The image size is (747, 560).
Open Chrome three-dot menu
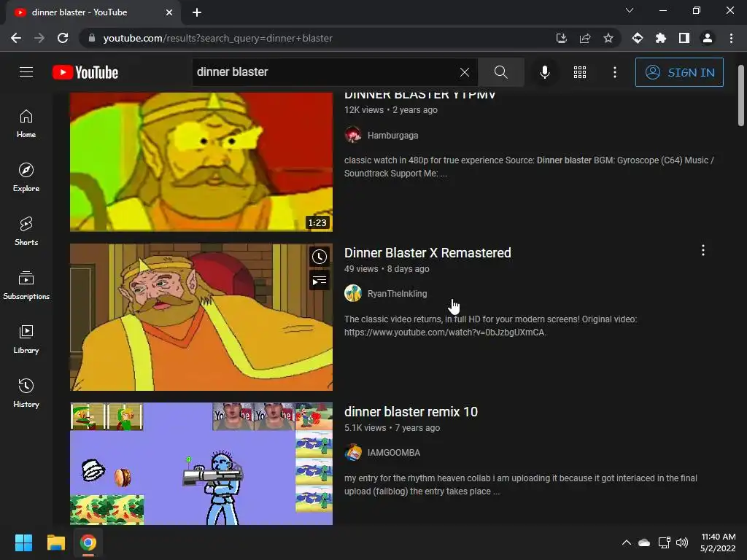[731, 38]
